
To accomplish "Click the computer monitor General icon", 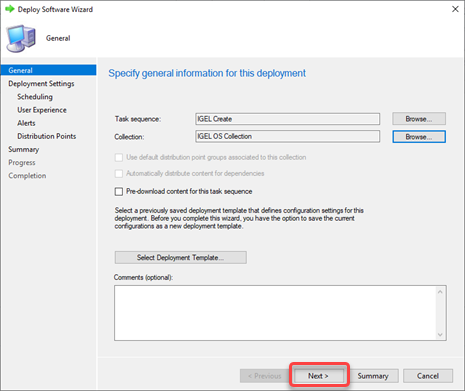I will (x=21, y=38).
